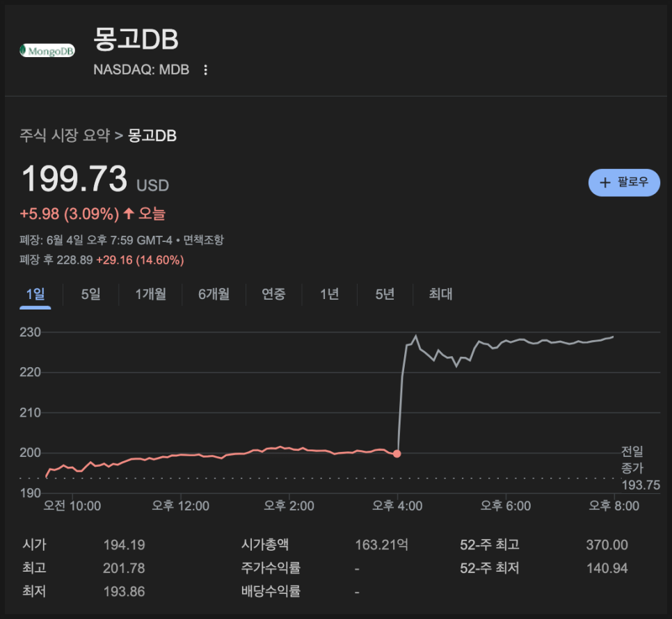Click the 오후 8:00 axis label
The width and height of the screenshot is (672, 619).
[614, 506]
